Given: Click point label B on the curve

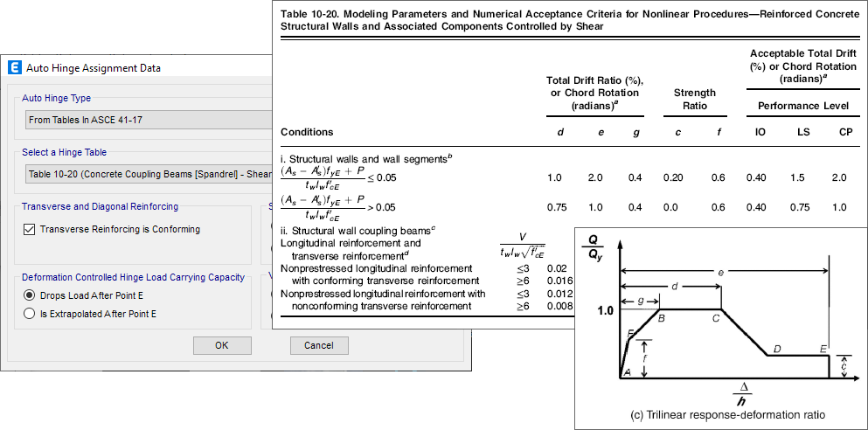Looking at the screenshot, I should click(662, 317).
